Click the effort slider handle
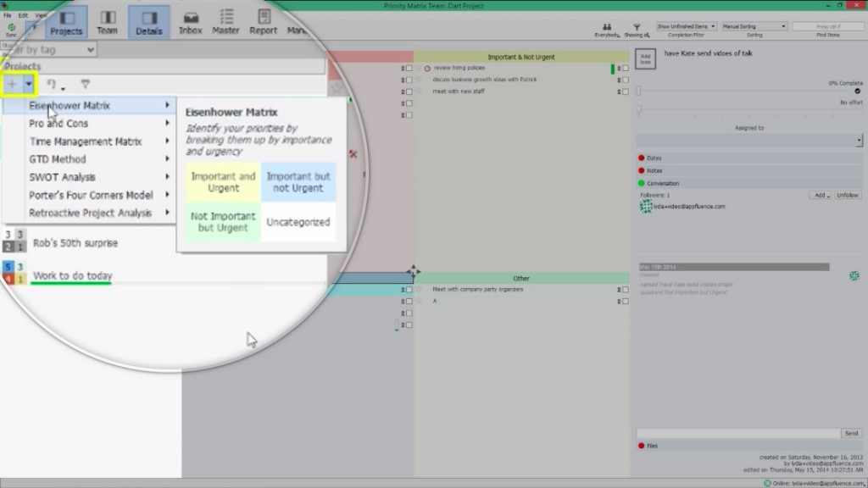The image size is (868, 488). click(639, 110)
